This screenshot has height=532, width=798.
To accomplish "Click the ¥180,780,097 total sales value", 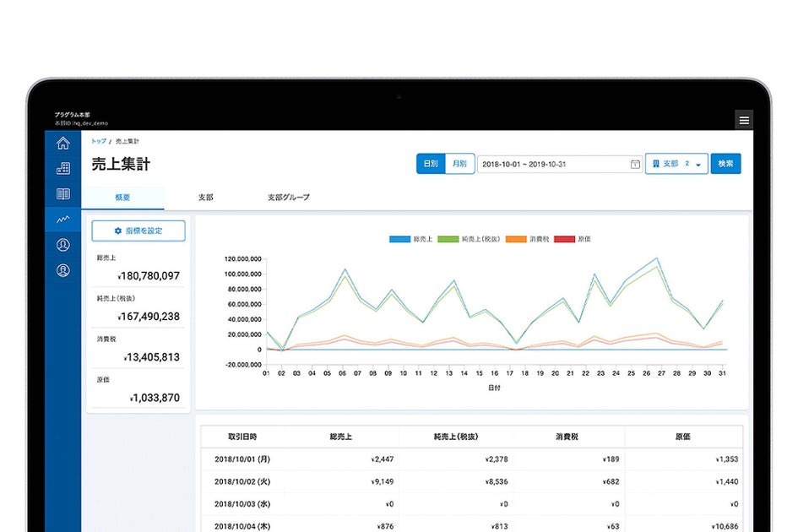I will click(149, 276).
